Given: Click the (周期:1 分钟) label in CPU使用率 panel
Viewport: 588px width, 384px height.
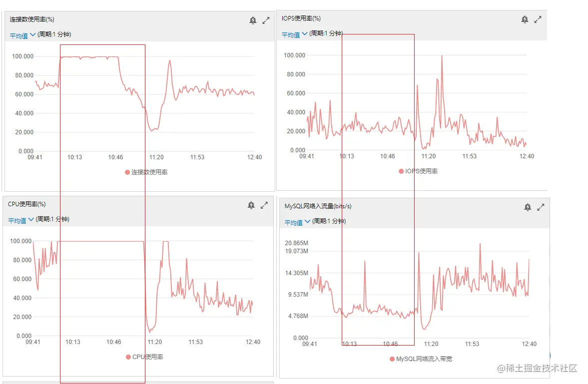Looking at the screenshot, I should pyautogui.click(x=52, y=219).
